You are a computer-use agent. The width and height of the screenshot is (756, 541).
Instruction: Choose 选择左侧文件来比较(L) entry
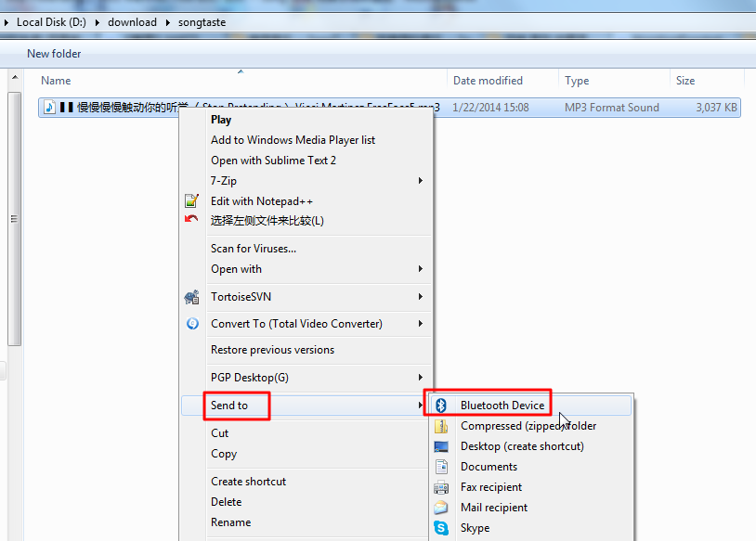(267, 221)
